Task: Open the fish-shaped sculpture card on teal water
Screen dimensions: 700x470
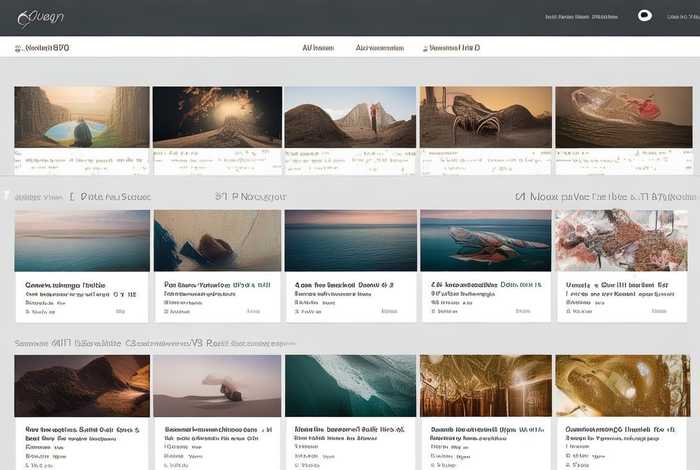Action: 485,240
